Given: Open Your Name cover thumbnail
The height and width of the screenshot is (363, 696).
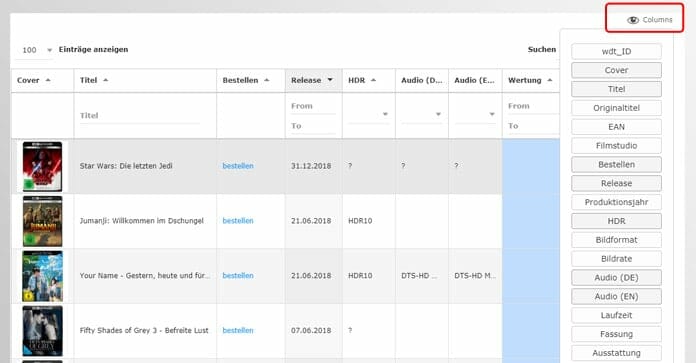Looking at the screenshot, I should [42, 276].
